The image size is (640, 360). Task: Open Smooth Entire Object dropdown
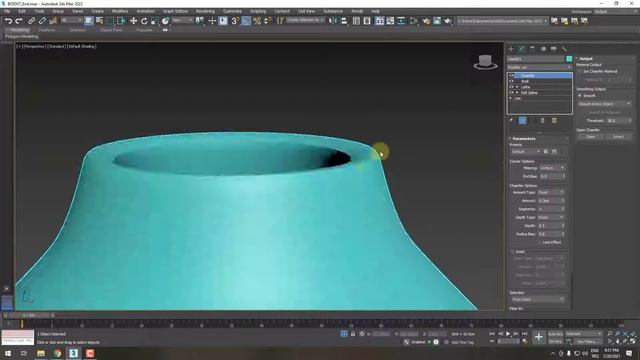(x=604, y=104)
